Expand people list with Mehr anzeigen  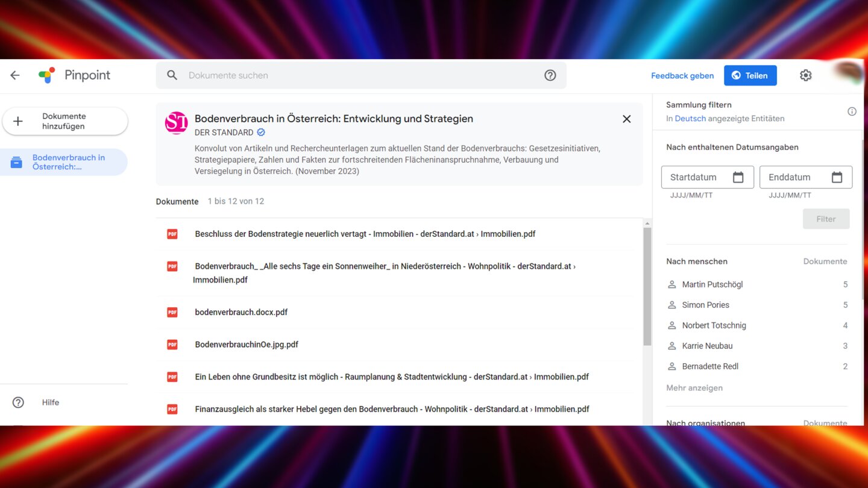pos(694,388)
